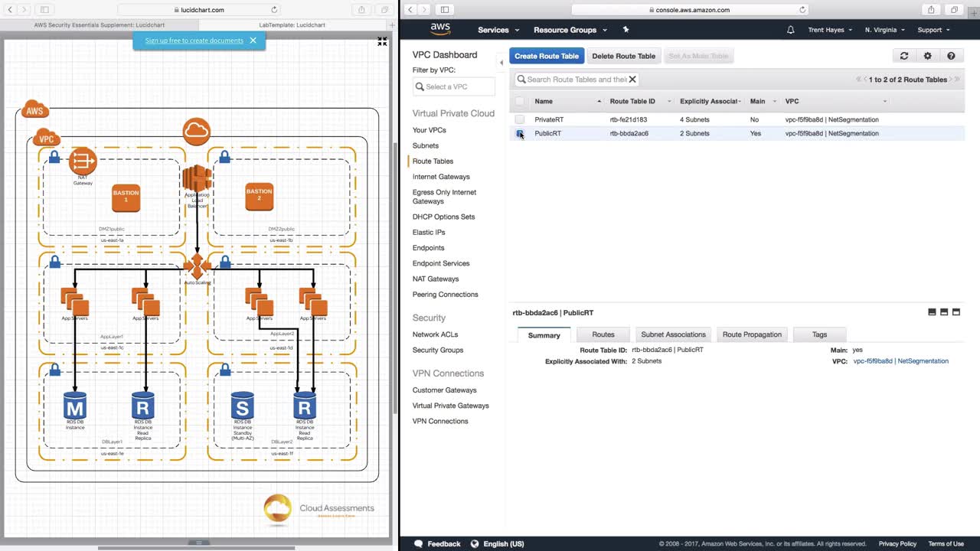The width and height of the screenshot is (980, 551).
Task: Open the vpc-f5f9ba8d NetSegmentation link
Action: pyautogui.click(x=900, y=361)
